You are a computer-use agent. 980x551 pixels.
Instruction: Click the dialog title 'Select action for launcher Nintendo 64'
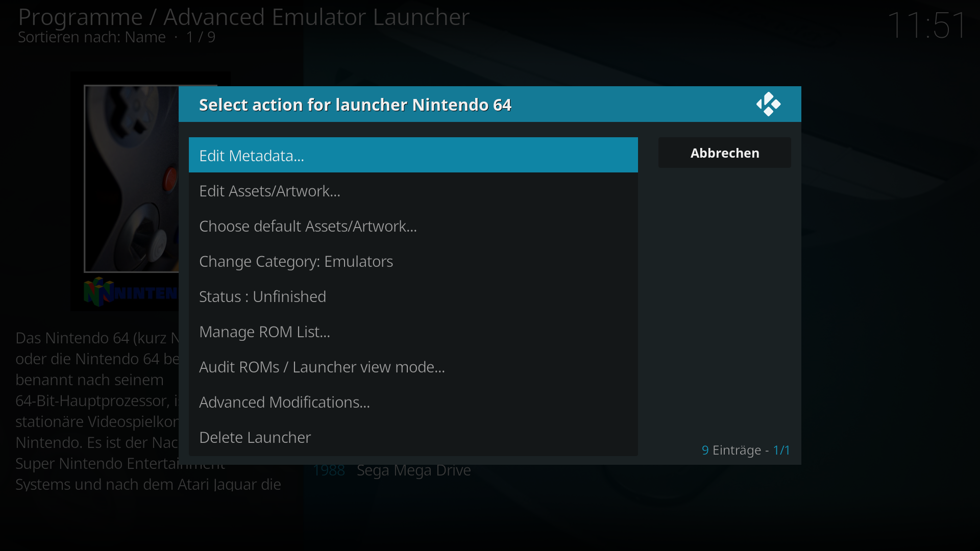tap(355, 105)
